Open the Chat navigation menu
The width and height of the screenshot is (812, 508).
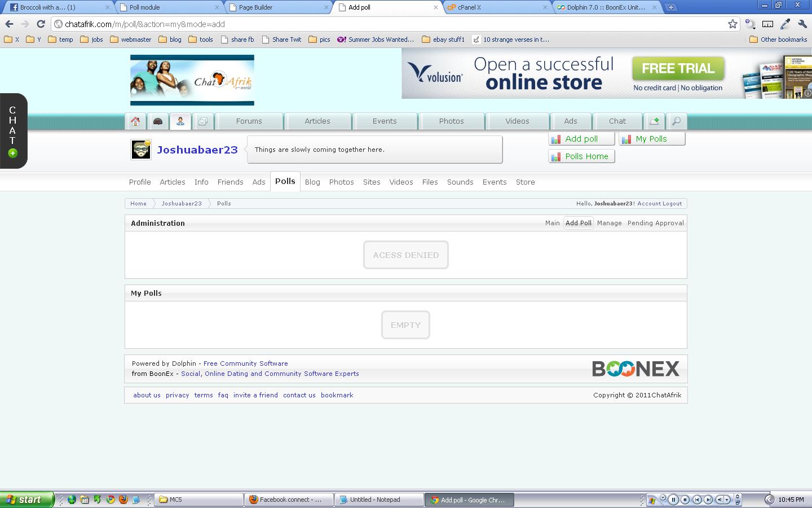[x=617, y=121]
